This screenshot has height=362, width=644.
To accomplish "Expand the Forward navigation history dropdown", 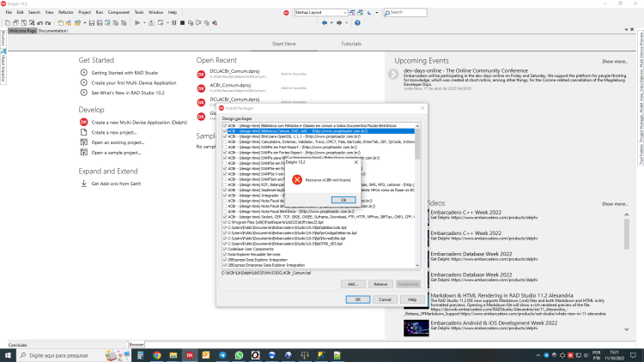I will coord(346,23).
